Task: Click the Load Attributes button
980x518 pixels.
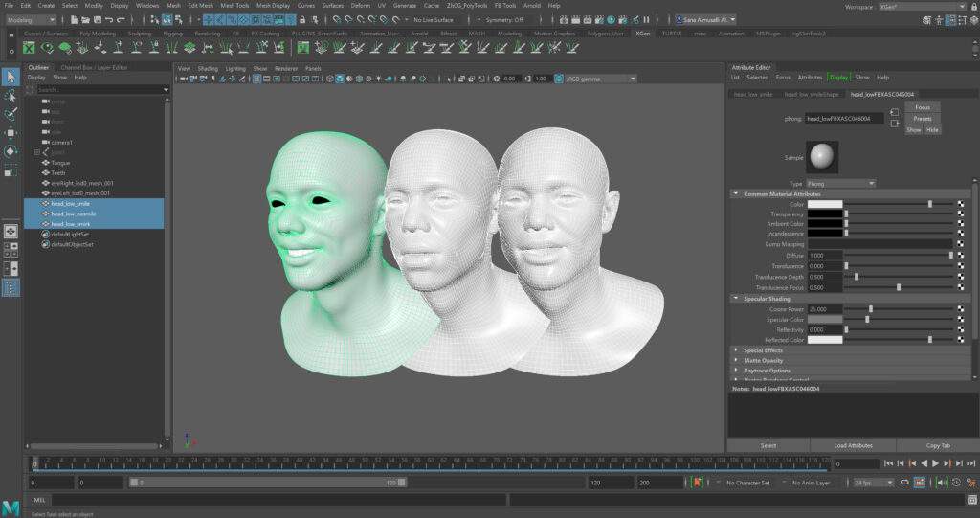Action: pyautogui.click(x=853, y=445)
